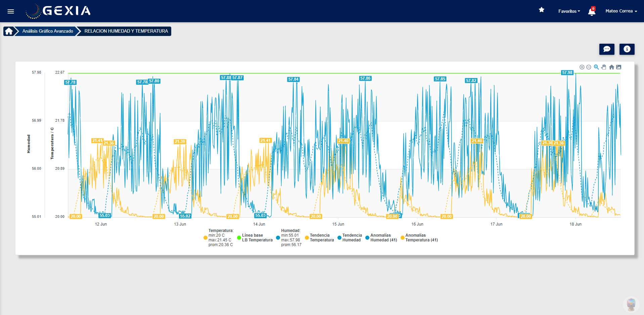Go to Análisis Gráfico Avanzado breadcrumb
Screen dimensions: 644x315
point(48,31)
